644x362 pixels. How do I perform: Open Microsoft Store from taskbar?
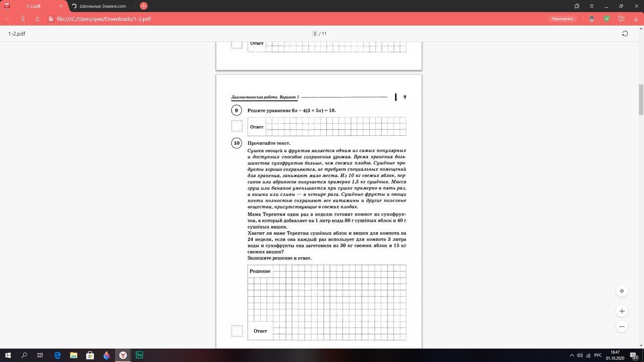pyautogui.click(x=90, y=355)
